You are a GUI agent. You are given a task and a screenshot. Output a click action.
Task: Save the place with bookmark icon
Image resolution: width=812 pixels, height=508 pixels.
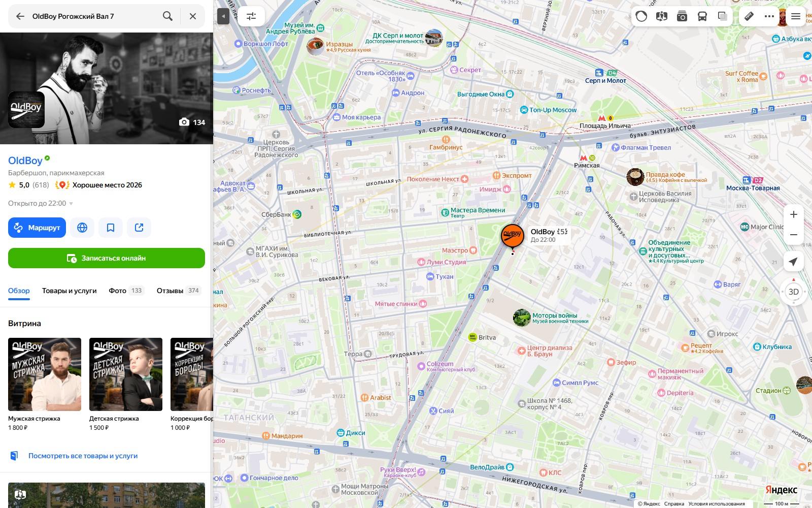[111, 228]
